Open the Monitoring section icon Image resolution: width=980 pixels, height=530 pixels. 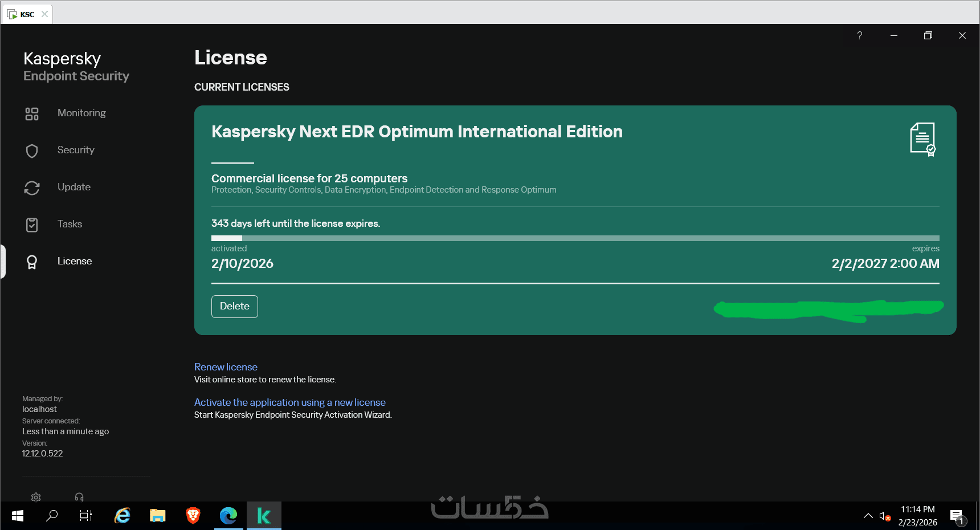(32, 114)
